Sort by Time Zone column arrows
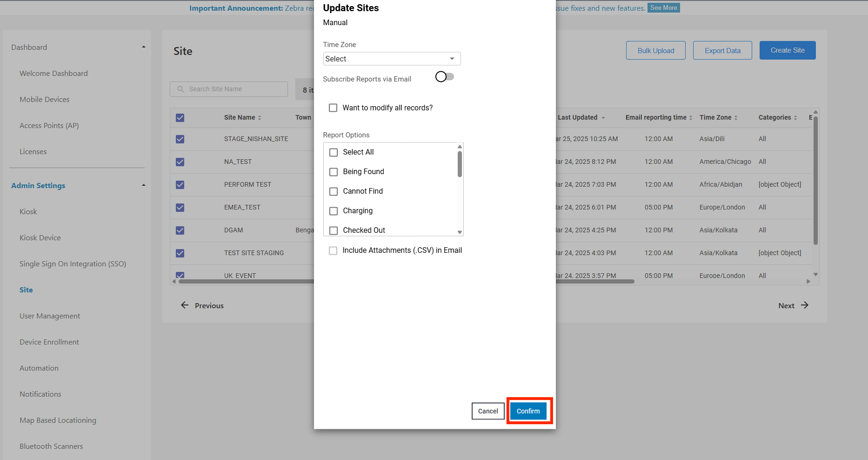Image resolution: width=868 pixels, height=460 pixels. pyautogui.click(x=736, y=118)
